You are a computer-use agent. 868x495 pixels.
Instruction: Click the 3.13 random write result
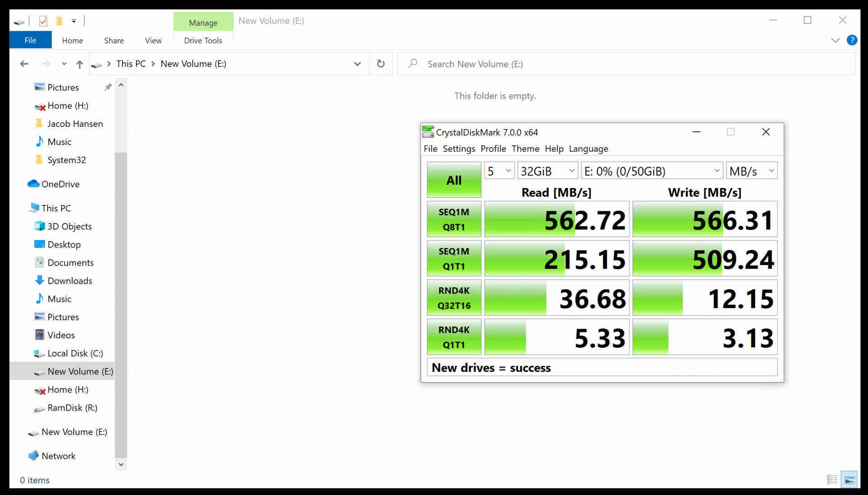705,337
